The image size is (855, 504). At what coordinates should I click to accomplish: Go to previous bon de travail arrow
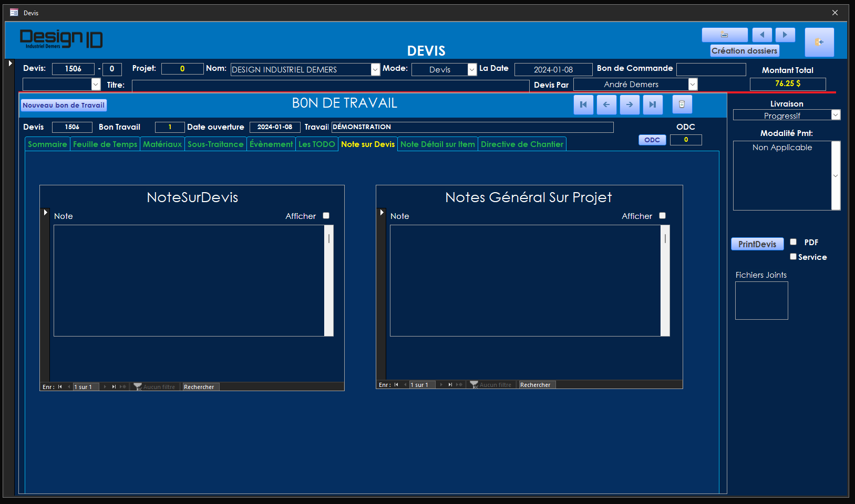click(606, 104)
